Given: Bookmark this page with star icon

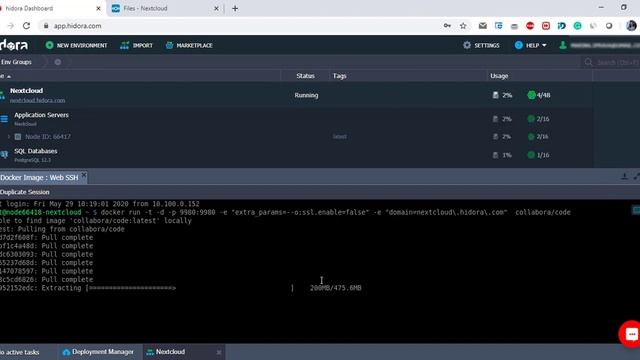Looking at the screenshot, I should (x=463, y=26).
